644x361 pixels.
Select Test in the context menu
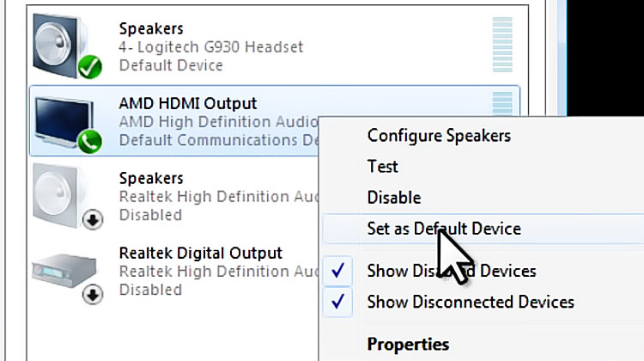click(382, 167)
